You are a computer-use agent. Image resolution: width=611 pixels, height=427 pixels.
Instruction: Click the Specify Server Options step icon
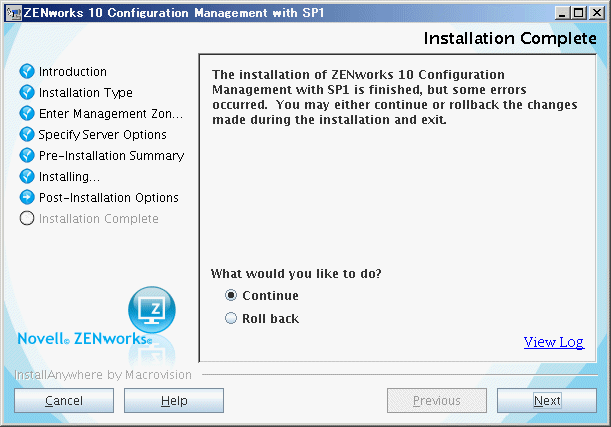click(x=27, y=134)
